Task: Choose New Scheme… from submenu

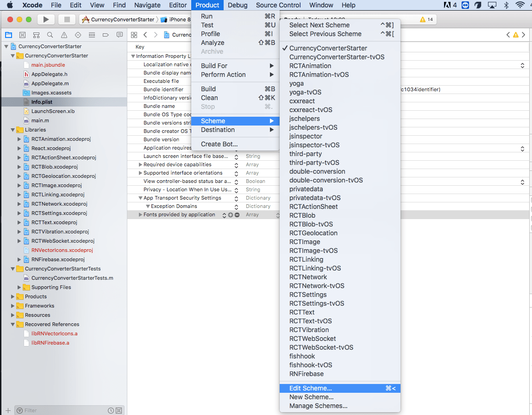Action: [x=340, y=397]
